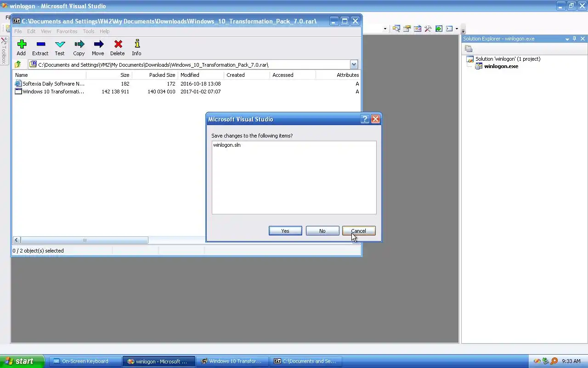Screen dimensions: 588x368
Task: Click the Copy icon in 7-Zip toolbar
Action: pos(79,44)
